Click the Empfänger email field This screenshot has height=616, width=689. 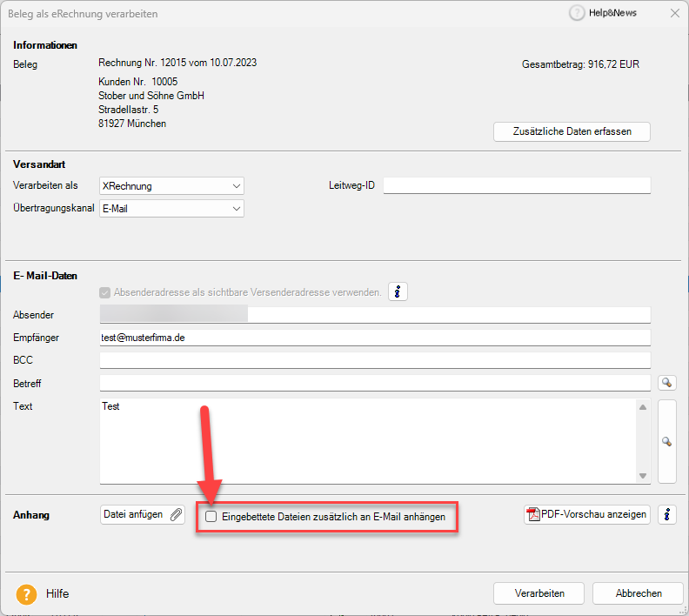pos(374,338)
